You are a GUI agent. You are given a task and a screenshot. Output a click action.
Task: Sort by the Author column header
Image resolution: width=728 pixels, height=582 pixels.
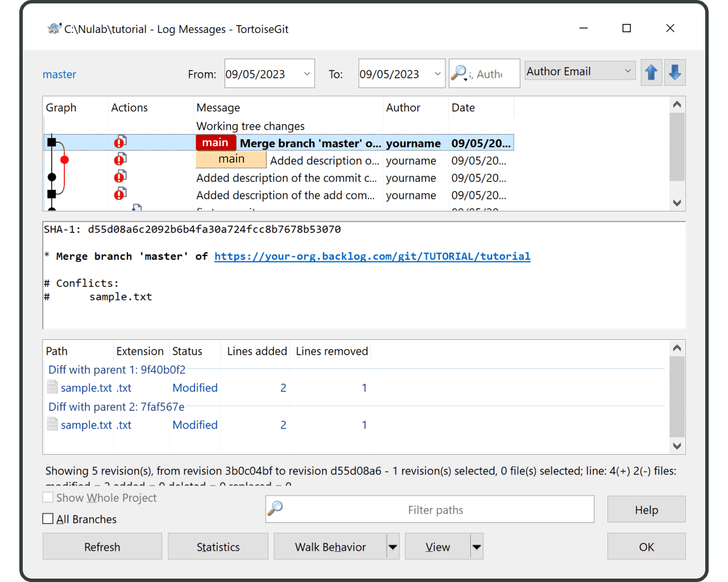tap(403, 108)
